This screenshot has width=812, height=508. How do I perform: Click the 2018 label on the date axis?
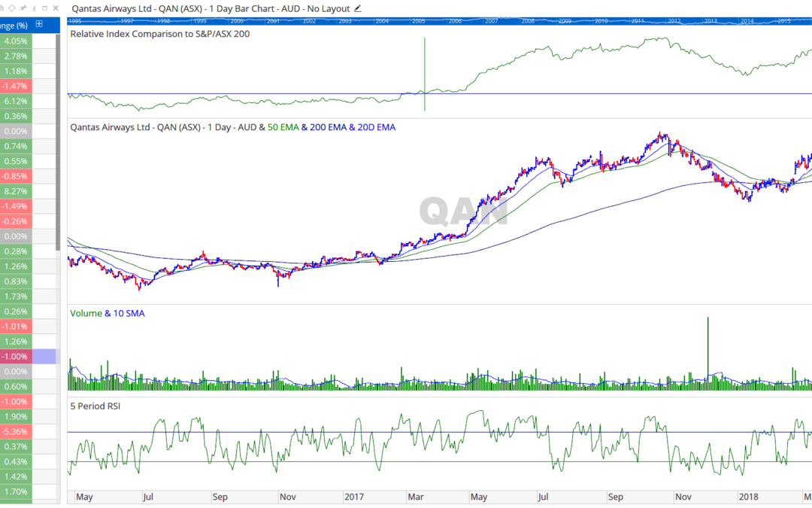(x=748, y=497)
